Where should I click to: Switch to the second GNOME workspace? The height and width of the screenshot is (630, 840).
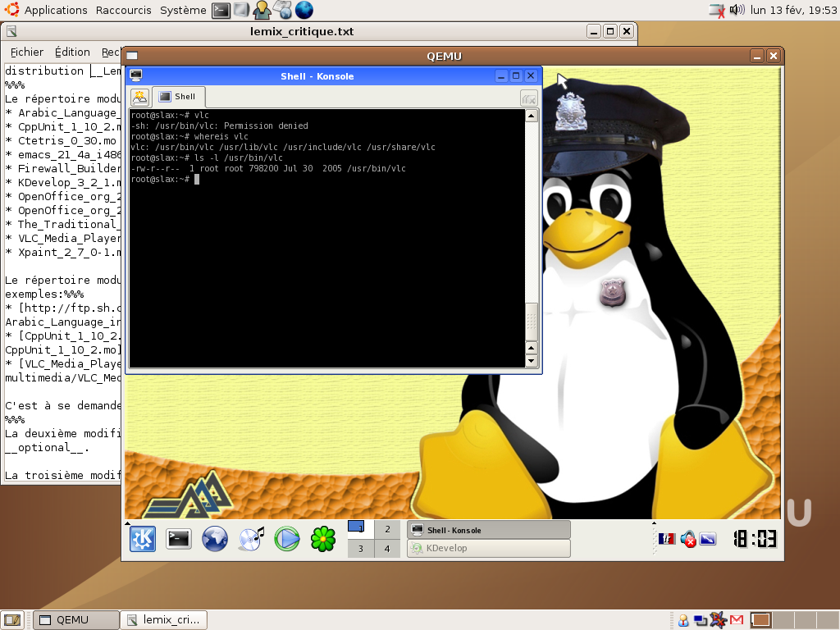click(x=783, y=620)
